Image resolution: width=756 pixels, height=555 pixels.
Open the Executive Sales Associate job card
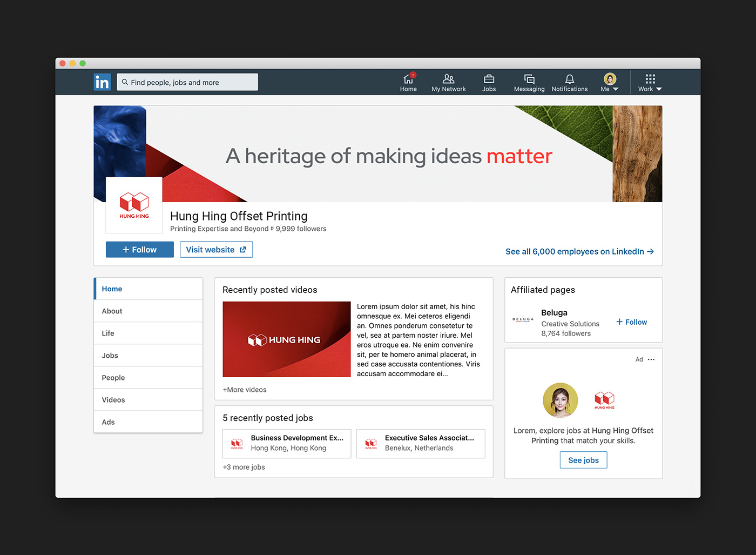coord(421,444)
